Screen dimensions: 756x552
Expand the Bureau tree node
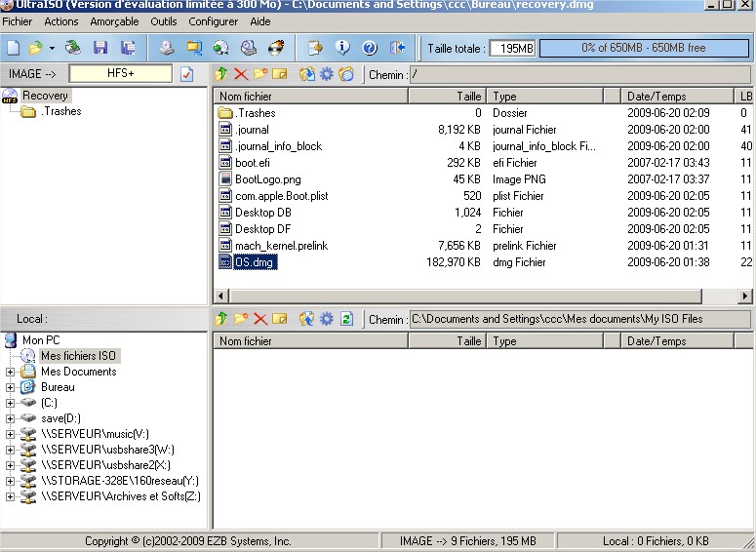pos(10,387)
